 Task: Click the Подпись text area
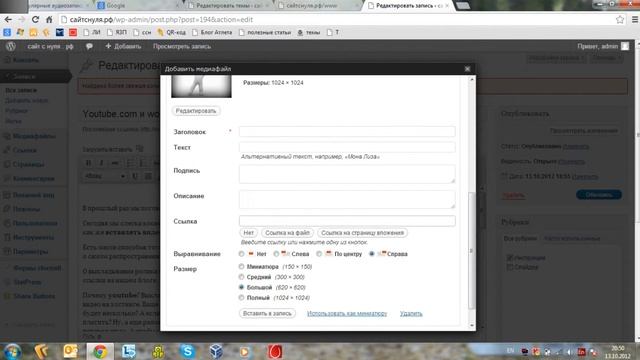(x=347, y=174)
